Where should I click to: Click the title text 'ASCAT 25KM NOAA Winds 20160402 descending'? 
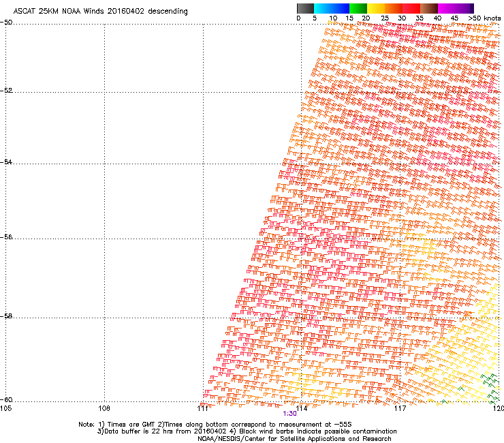[x=101, y=12]
